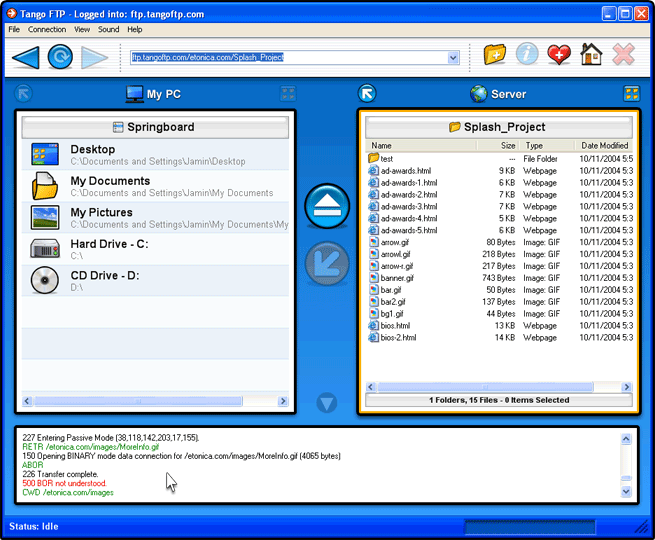Open the View menu
The height and width of the screenshot is (540, 655).
pos(82,29)
